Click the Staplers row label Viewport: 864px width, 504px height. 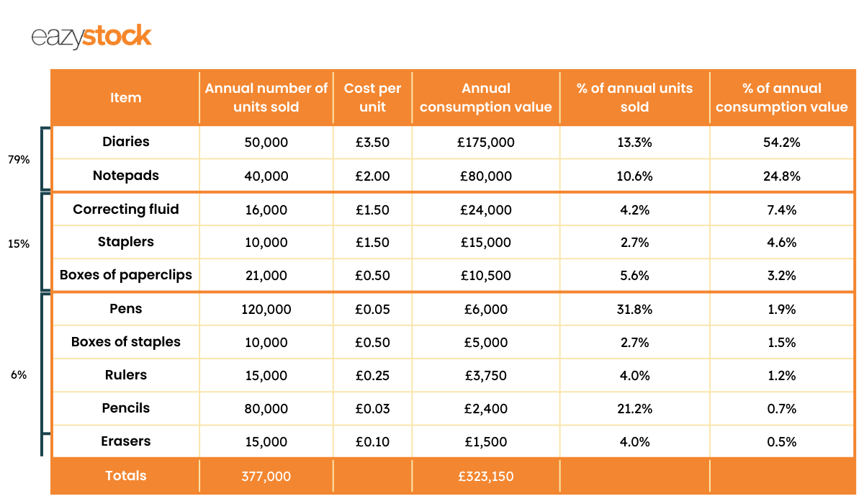(126, 242)
